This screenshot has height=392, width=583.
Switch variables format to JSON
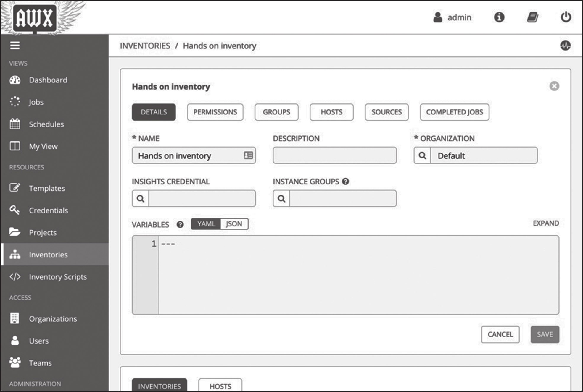coord(234,224)
